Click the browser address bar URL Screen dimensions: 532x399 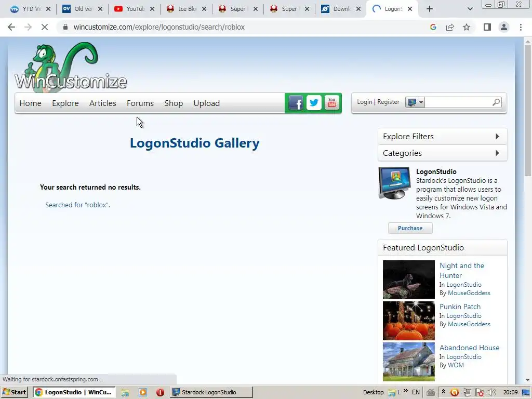pos(159,27)
